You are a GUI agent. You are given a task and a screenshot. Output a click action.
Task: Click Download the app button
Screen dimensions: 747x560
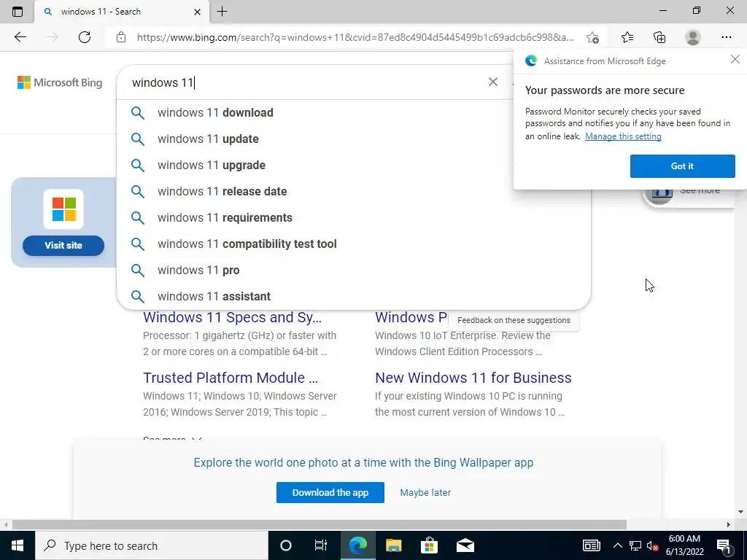click(x=330, y=492)
